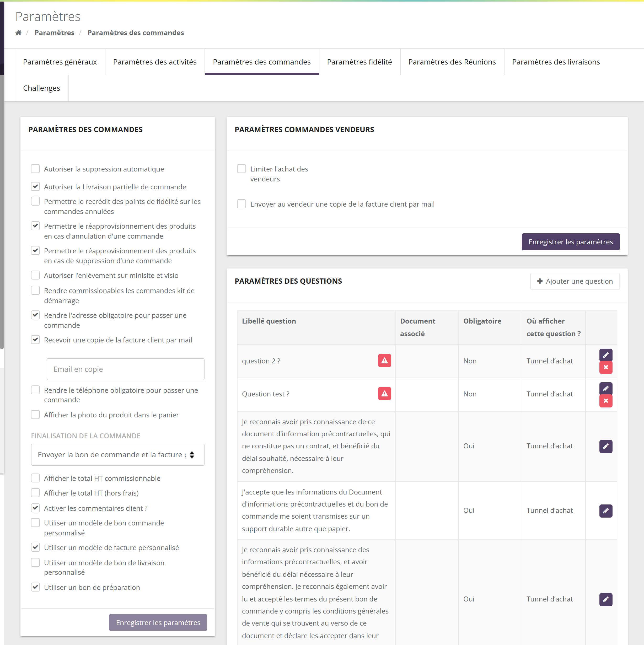644x645 pixels.
Task: Click 'Ajouter une question' button
Action: coord(575,281)
